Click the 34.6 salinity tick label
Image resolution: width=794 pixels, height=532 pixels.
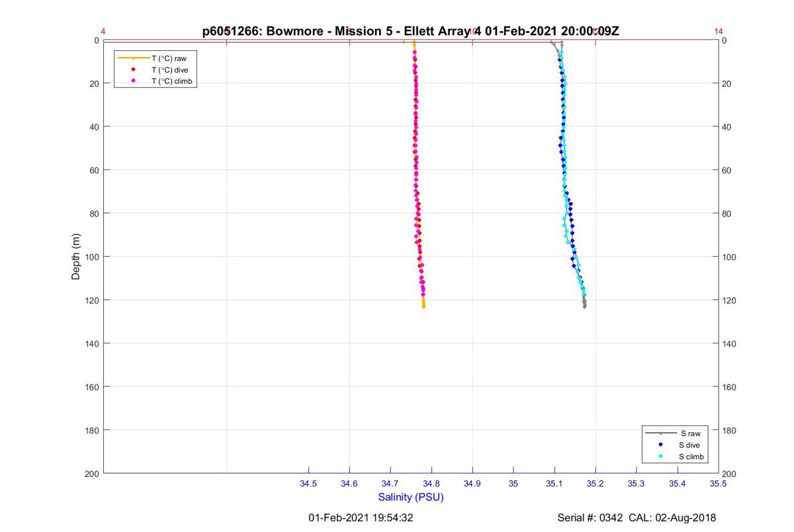[x=349, y=484]
